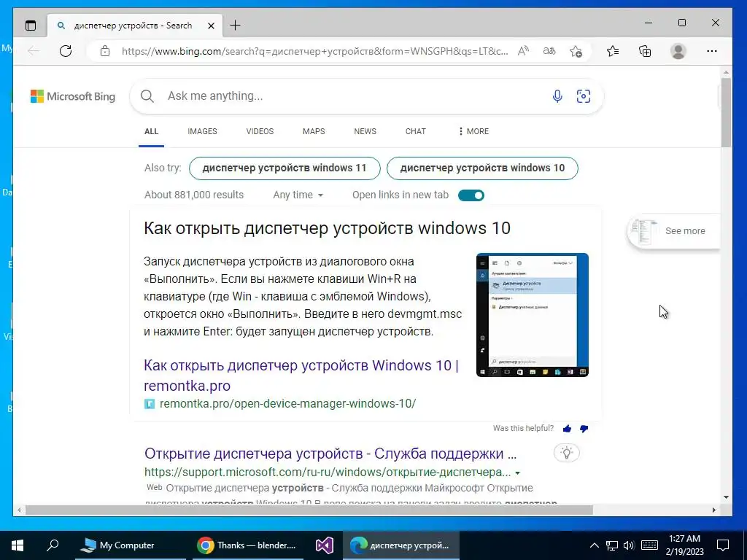Open the Windows Start menu
Image resolution: width=747 pixels, height=560 pixels.
[18, 545]
